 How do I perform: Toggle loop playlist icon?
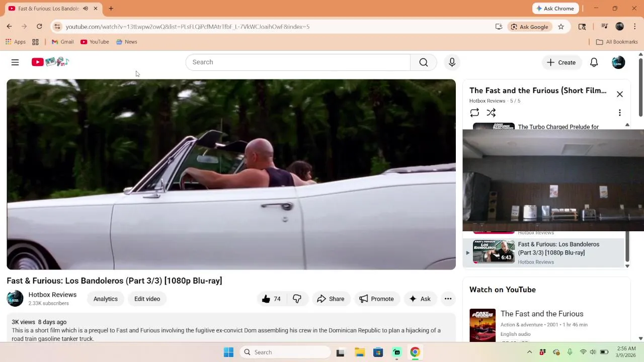coord(474,113)
